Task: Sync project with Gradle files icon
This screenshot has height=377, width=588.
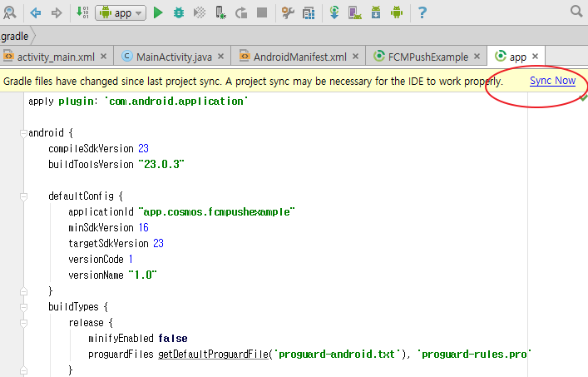Action: click(334, 12)
